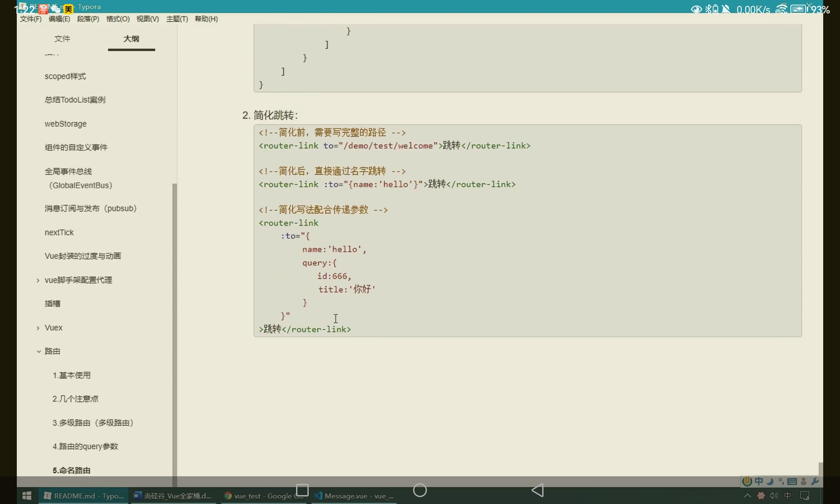The image size is (840, 504).
Task: Click the IME toolbar wrench settings icon
Action: pos(815,481)
